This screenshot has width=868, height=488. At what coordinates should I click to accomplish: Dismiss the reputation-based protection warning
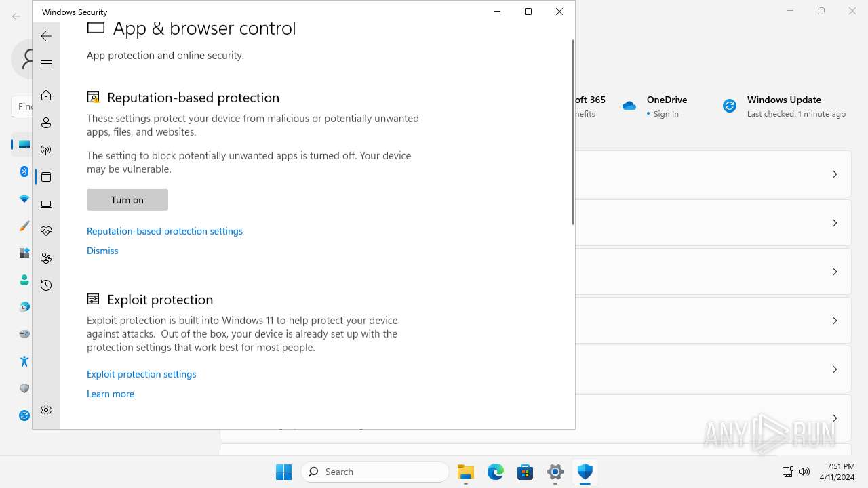coord(102,251)
